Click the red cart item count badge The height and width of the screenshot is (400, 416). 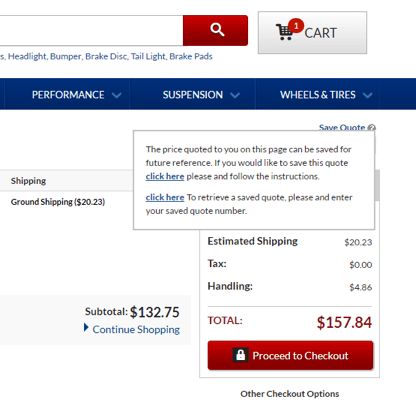coord(296,26)
